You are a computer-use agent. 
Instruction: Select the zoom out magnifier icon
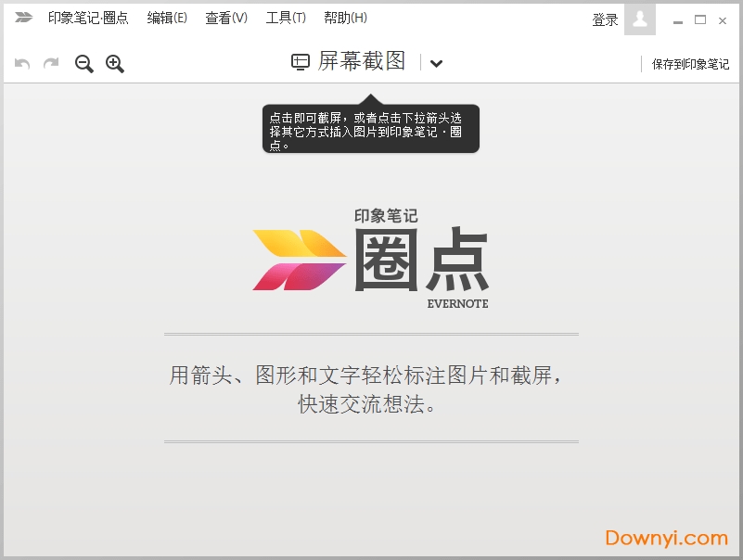[83, 64]
